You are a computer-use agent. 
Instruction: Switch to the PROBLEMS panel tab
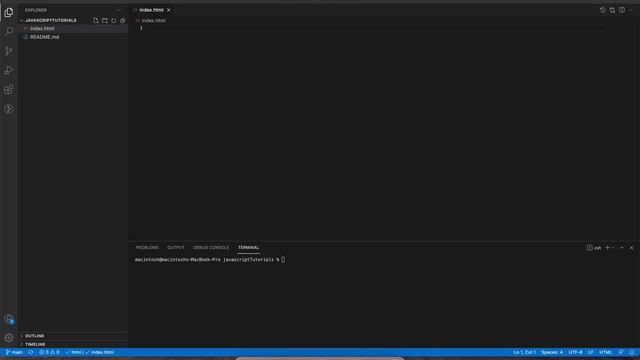coord(147,247)
